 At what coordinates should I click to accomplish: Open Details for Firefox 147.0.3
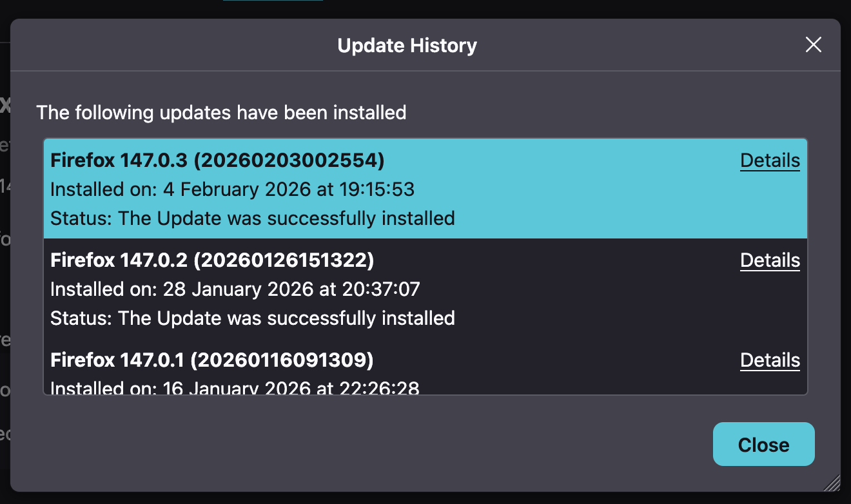(770, 160)
